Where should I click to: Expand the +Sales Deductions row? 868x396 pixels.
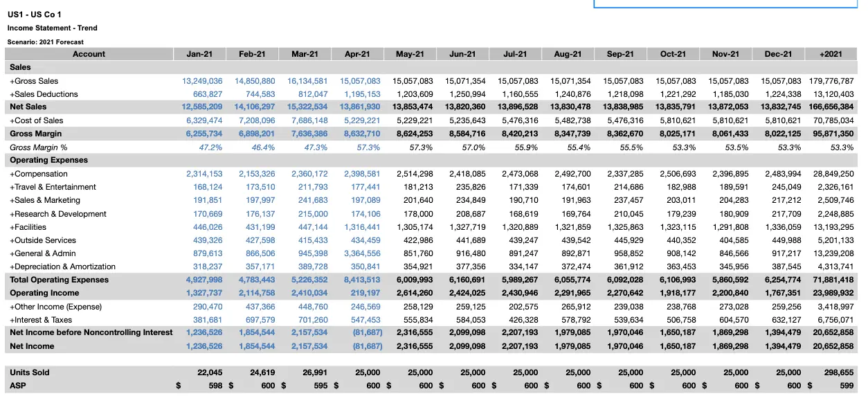(x=43, y=94)
